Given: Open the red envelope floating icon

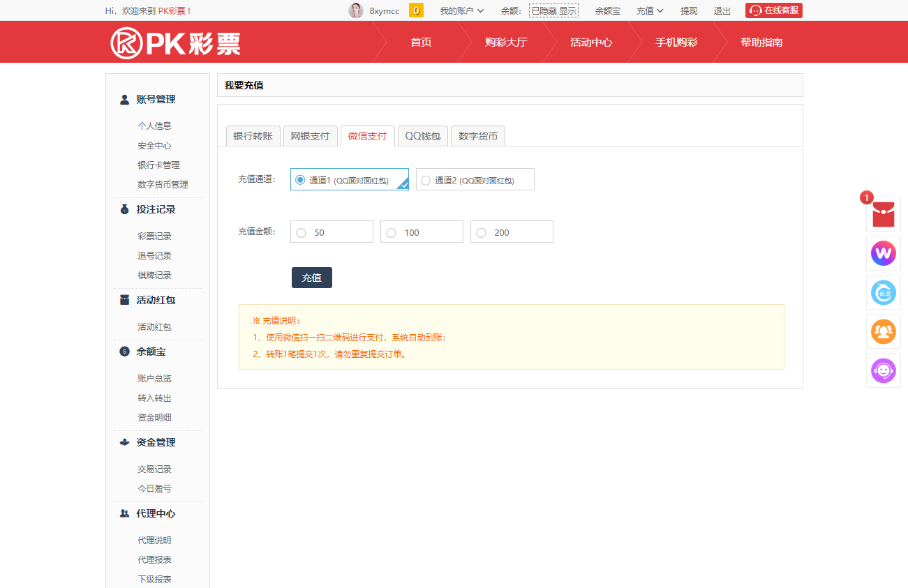Looking at the screenshot, I should 883,213.
